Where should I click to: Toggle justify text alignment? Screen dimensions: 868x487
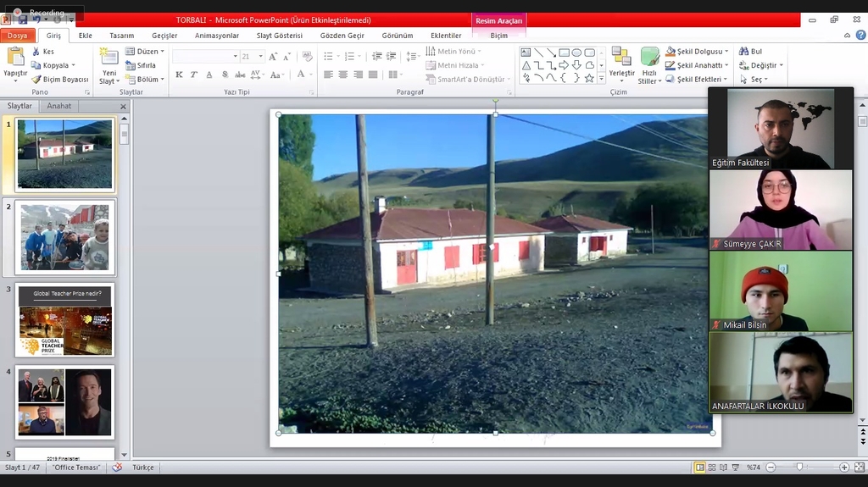tap(373, 75)
